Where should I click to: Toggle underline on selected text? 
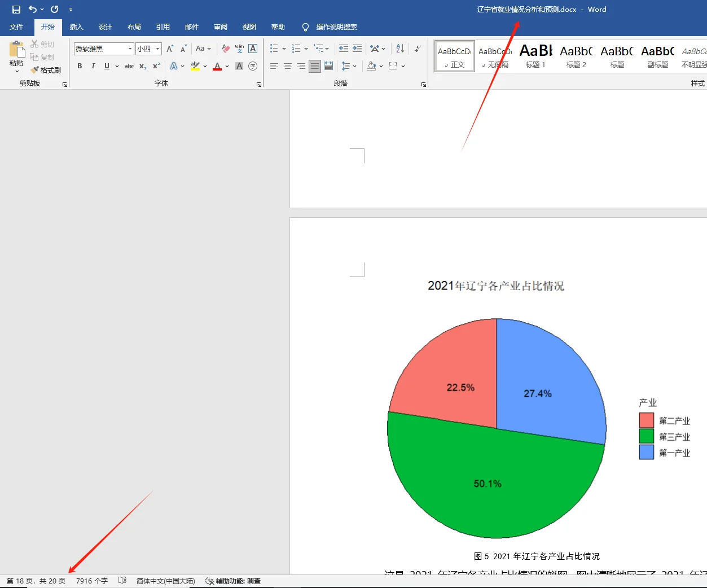(x=106, y=66)
